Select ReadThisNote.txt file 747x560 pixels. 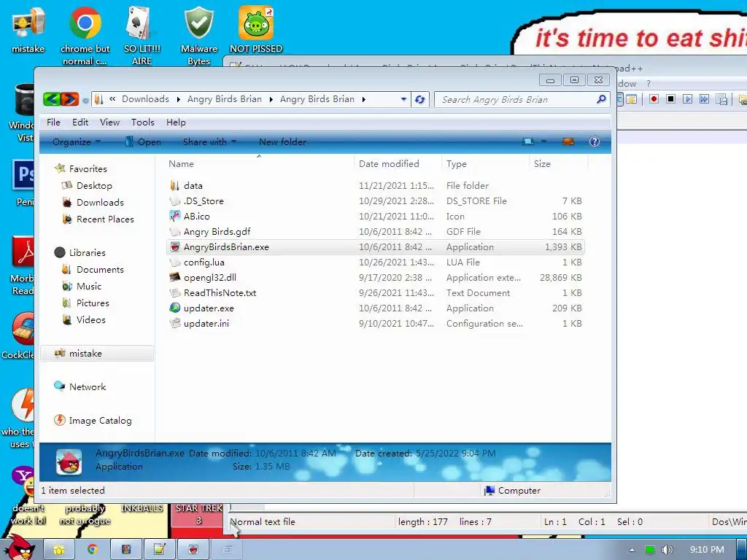376,293
